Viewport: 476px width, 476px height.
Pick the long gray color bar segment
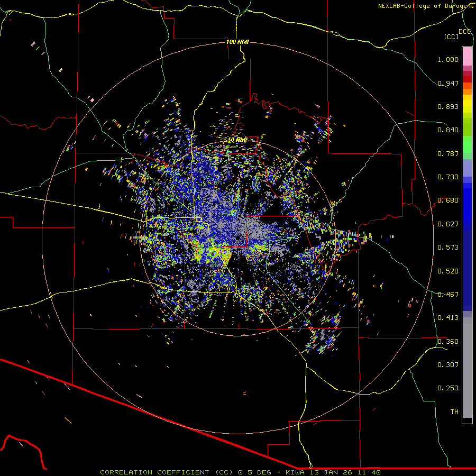coord(467,368)
